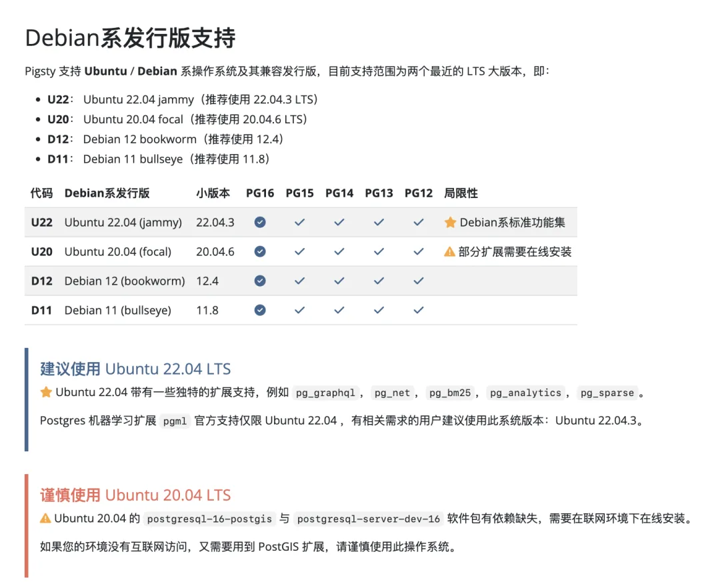Click the filled PG16 checkmark in U20 row
This screenshot has width=720, height=588.
tap(260, 252)
